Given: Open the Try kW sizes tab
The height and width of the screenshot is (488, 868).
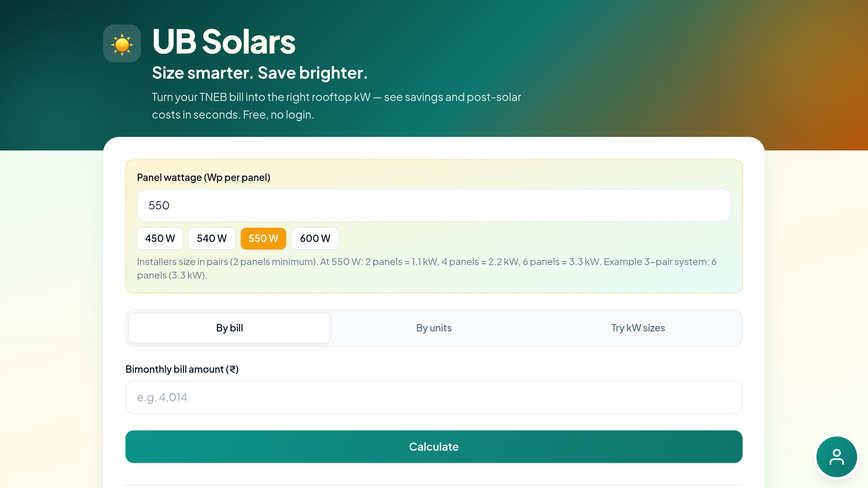Looking at the screenshot, I should pos(638,328).
